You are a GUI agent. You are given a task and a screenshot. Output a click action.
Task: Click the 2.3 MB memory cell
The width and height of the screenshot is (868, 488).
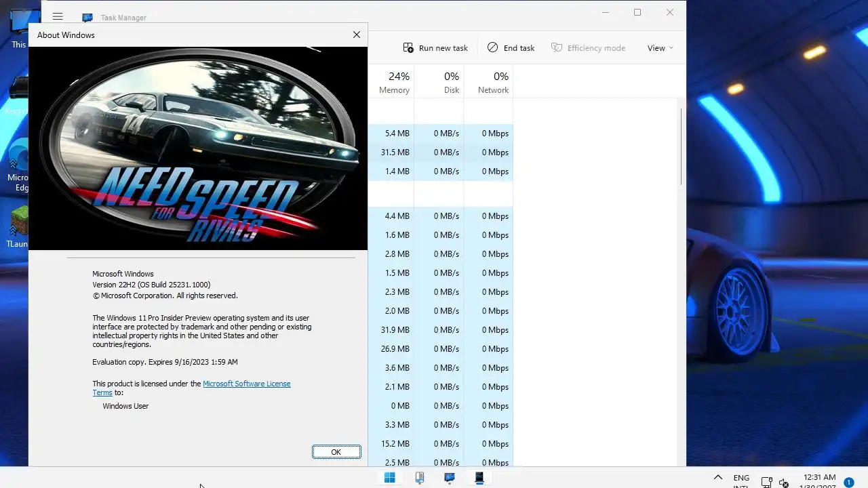pos(391,292)
